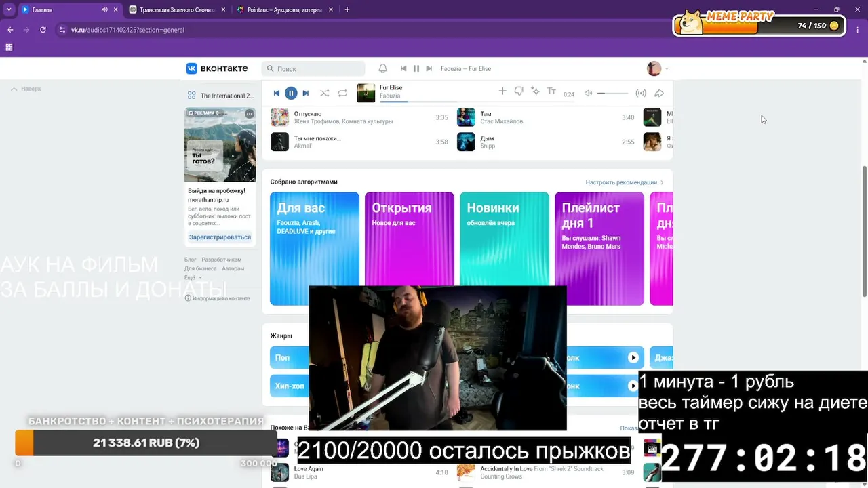Toggle repeat mode

tap(342, 93)
